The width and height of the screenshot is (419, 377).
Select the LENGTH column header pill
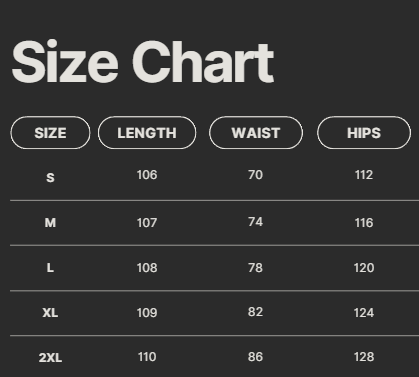[147, 133]
